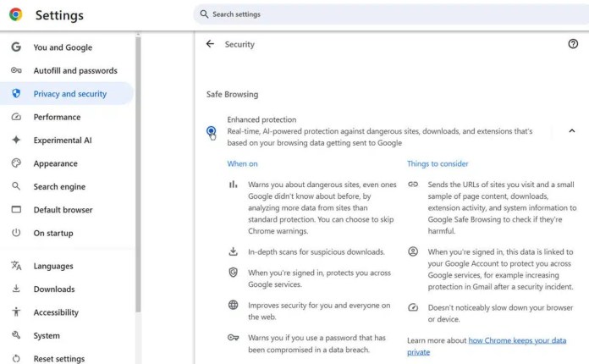Click the sidebar vertical scrollbar

point(138,174)
